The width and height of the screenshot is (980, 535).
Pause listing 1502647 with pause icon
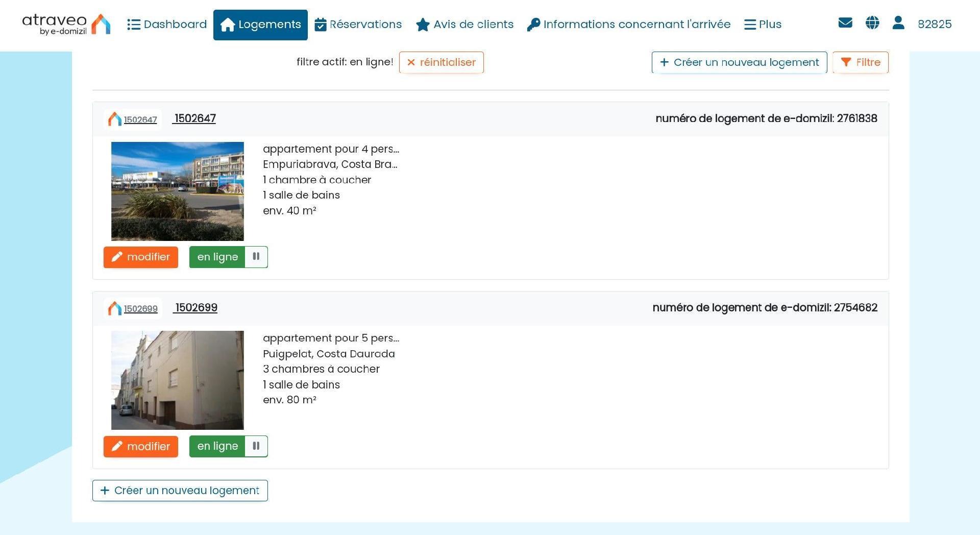click(x=256, y=257)
